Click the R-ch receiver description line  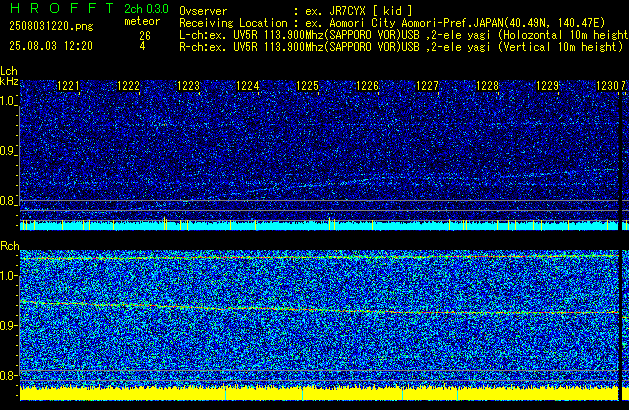[401, 47]
